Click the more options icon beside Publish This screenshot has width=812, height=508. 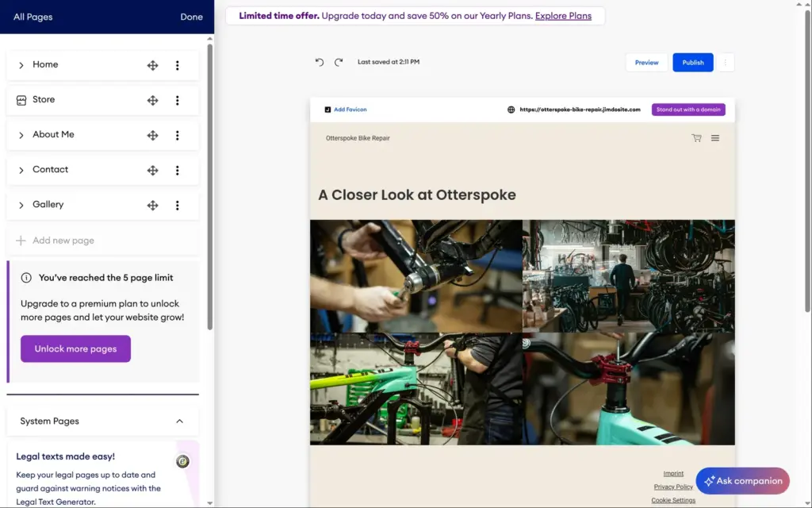[x=726, y=62]
